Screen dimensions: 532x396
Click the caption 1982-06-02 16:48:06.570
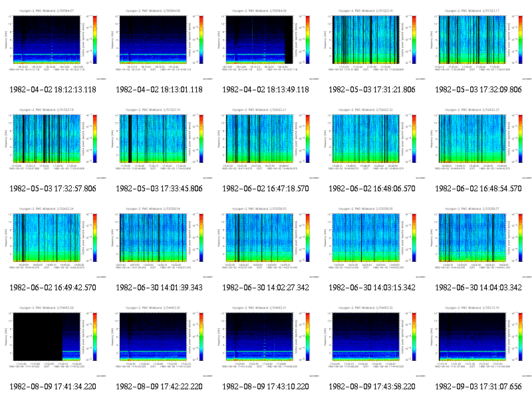pyautogui.click(x=372, y=189)
